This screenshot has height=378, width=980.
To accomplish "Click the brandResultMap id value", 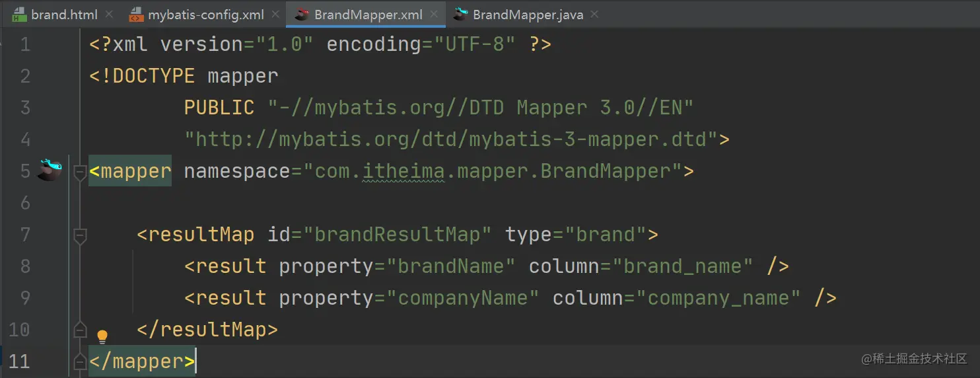I will pyautogui.click(x=397, y=235).
